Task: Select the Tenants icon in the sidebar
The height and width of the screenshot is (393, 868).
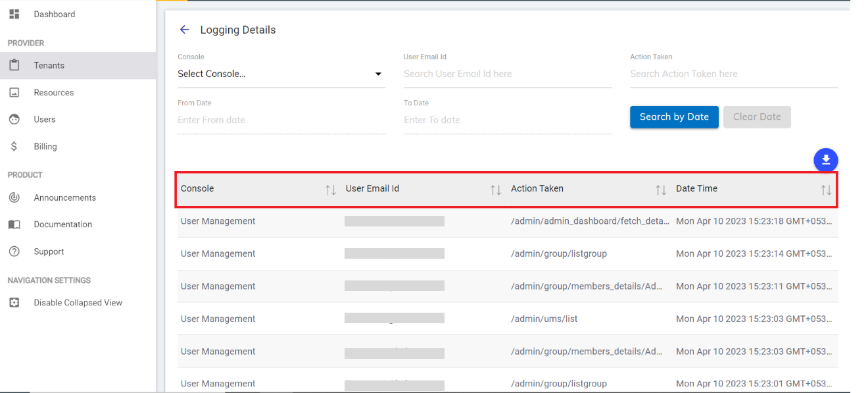Action: point(14,65)
